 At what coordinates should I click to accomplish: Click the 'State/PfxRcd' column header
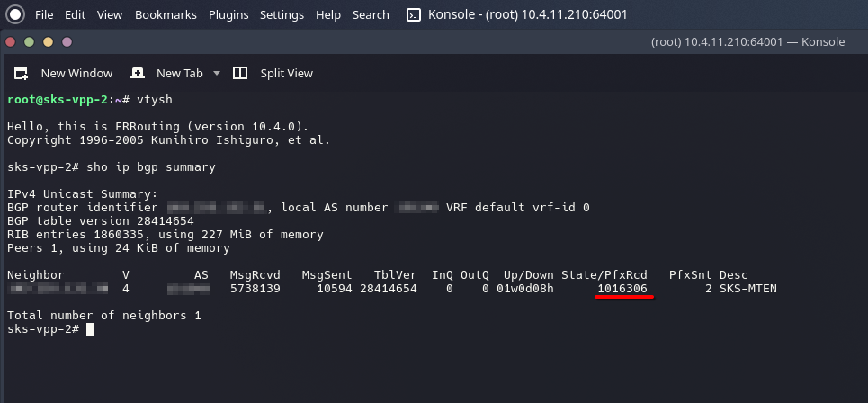click(604, 275)
